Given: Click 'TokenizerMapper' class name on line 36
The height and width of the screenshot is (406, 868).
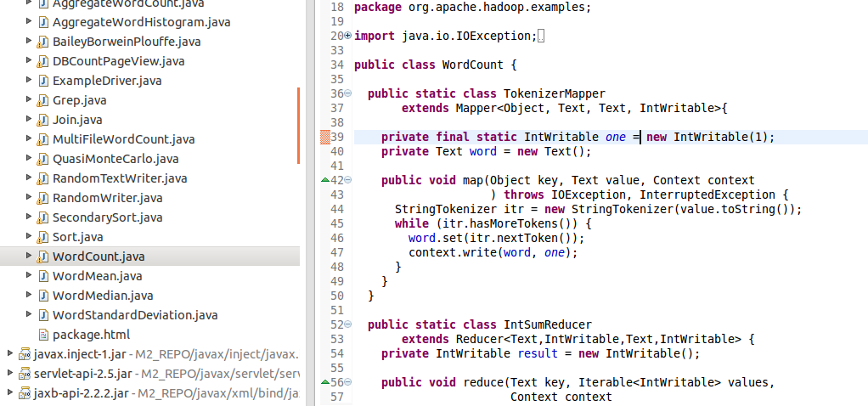Looking at the screenshot, I should 555,93.
